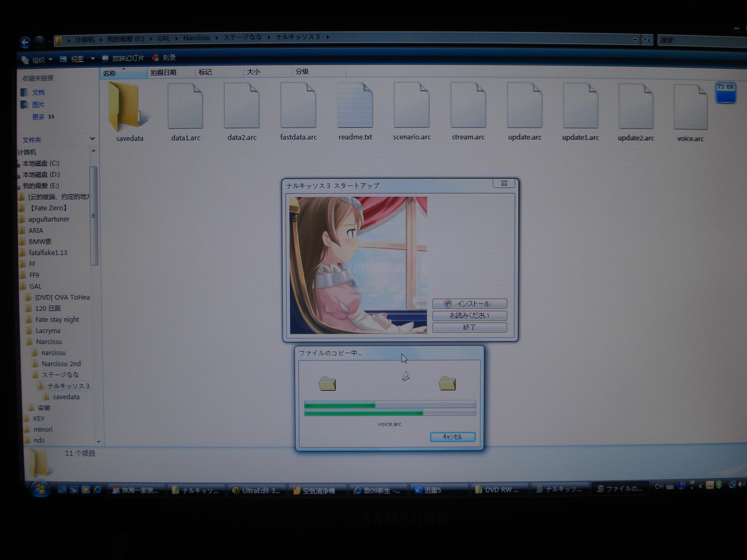Select minori folder in tree
The width and height of the screenshot is (747, 560).
click(x=43, y=430)
